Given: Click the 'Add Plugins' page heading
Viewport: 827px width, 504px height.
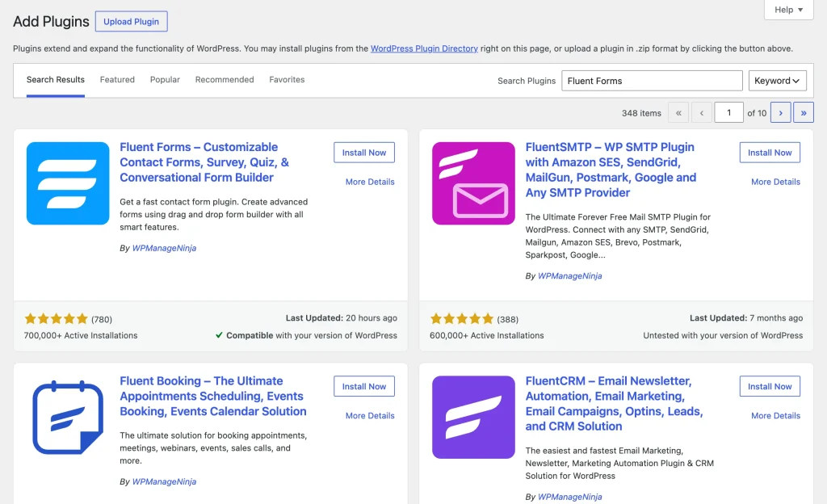Looking at the screenshot, I should [51, 22].
